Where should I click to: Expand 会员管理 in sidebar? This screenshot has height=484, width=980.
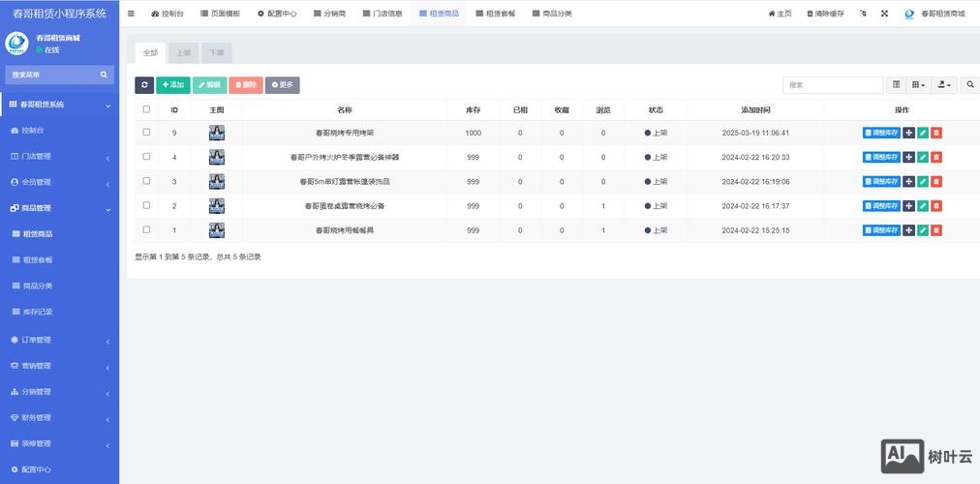pos(59,182)
